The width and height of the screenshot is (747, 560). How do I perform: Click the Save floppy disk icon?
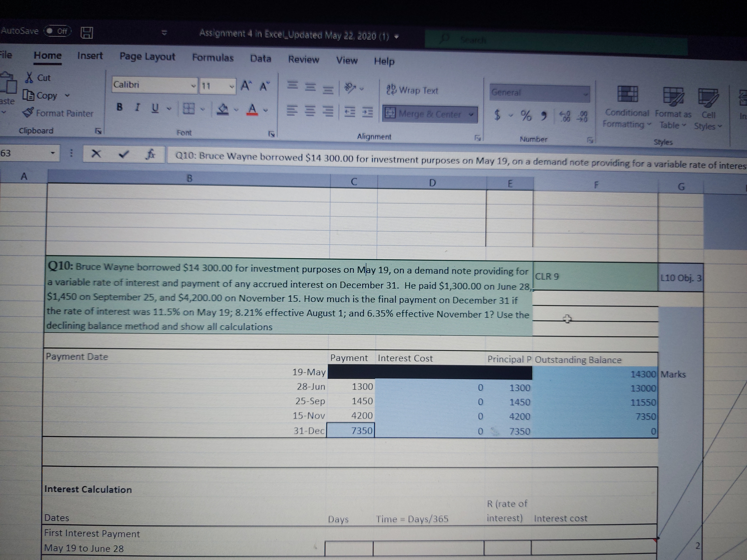click(x=86, y=33)
